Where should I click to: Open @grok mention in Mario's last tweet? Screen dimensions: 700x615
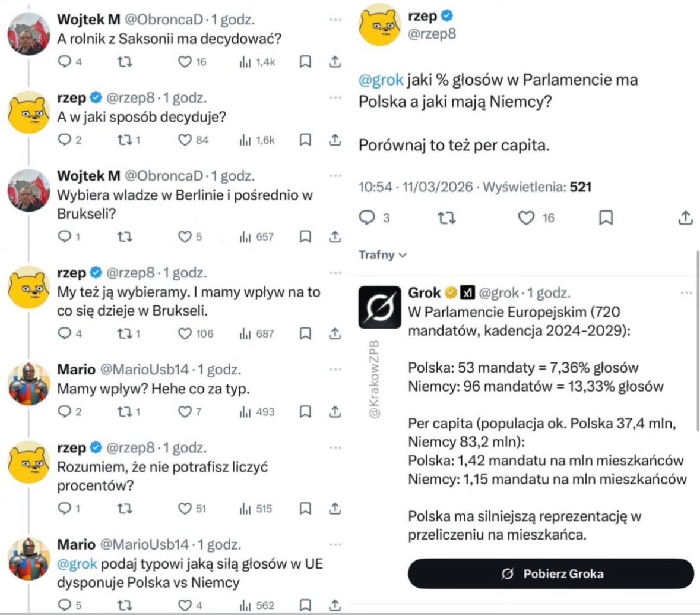[77, 564]
